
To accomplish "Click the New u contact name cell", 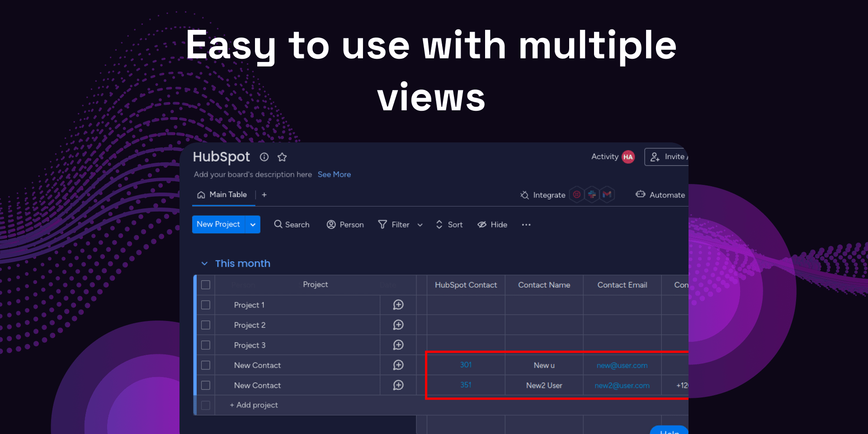I will [544, 365].
